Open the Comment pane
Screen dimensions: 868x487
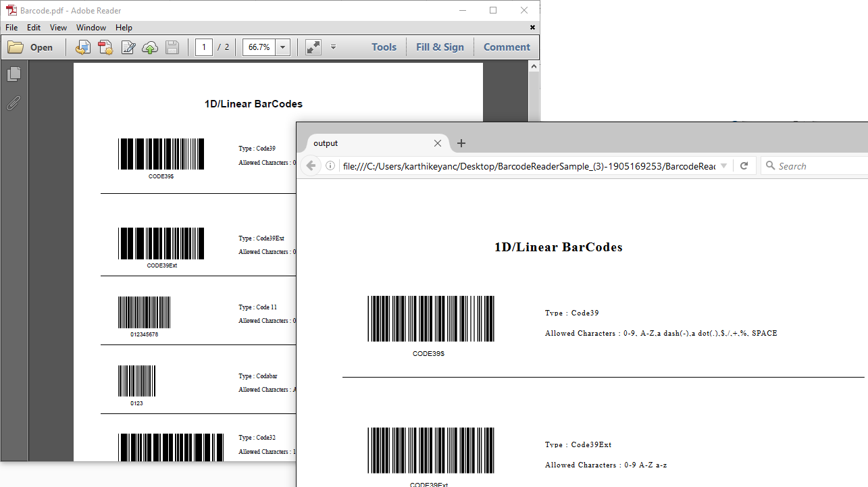[x=507, y=47]
